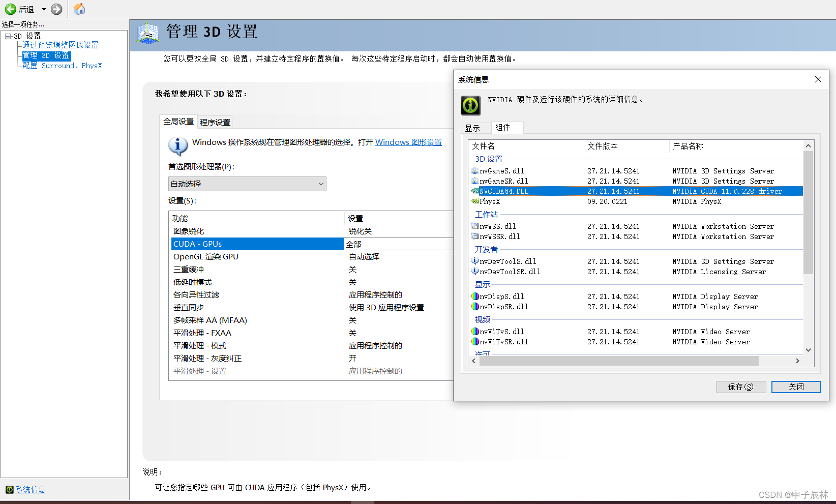Click the 系统信息 link at bottom left

click(31, 489)
